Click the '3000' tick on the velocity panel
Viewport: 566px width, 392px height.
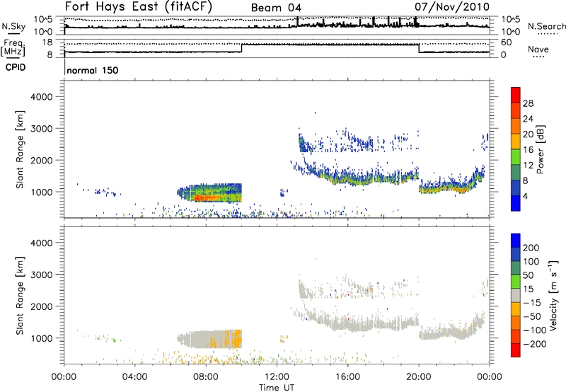click(x=41, y=275)
